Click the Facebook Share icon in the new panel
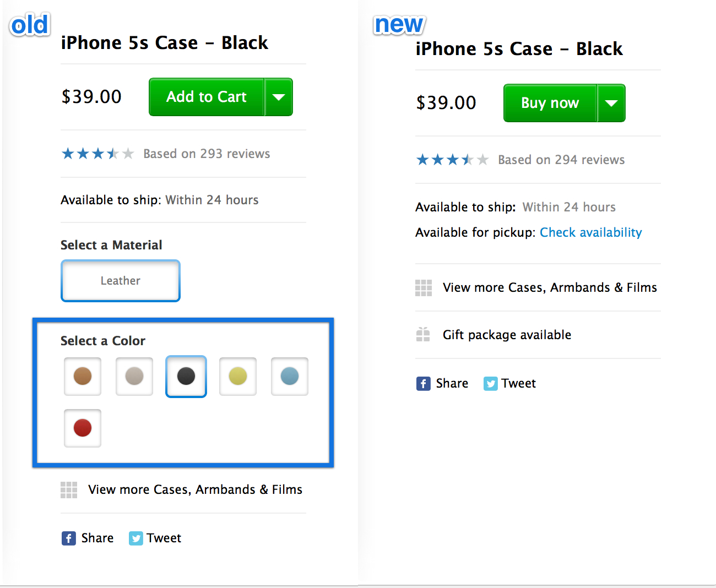 (423, 384)
